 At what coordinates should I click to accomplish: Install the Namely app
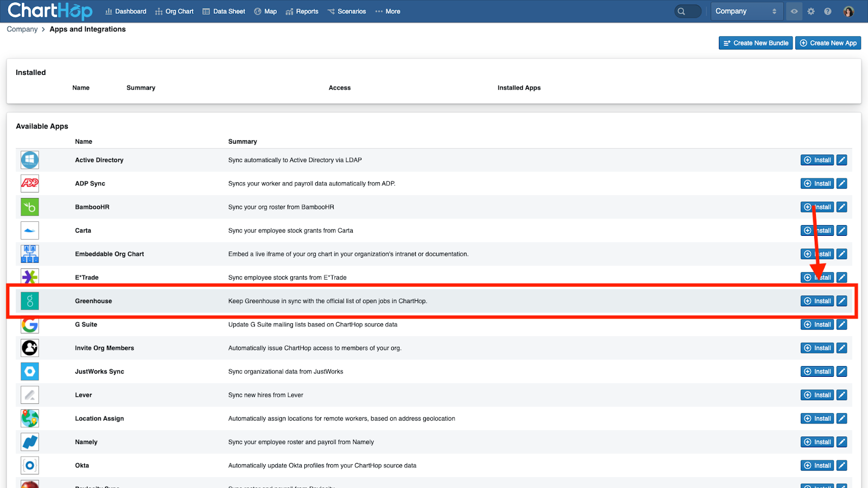817,442
